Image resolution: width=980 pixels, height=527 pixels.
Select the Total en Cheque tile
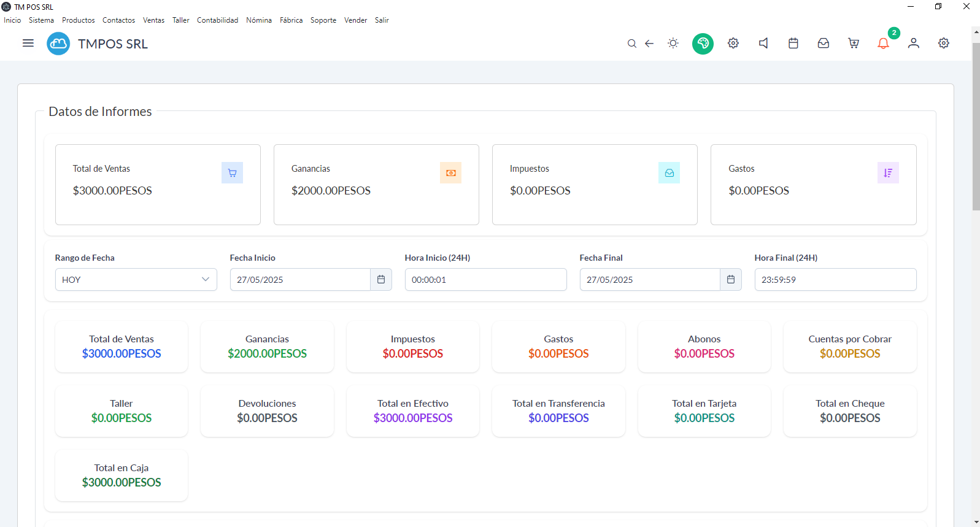850,411
